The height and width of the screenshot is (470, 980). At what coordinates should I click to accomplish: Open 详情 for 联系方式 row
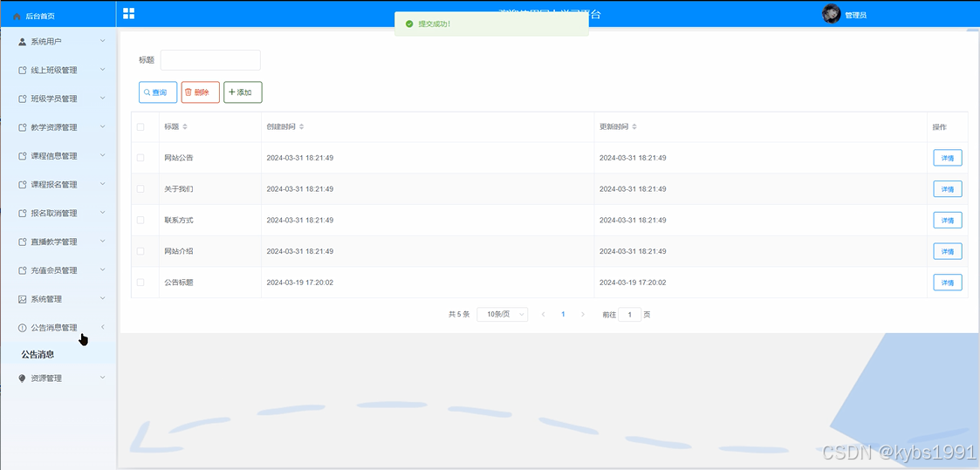pyautogui.click(x=948, y=221)
